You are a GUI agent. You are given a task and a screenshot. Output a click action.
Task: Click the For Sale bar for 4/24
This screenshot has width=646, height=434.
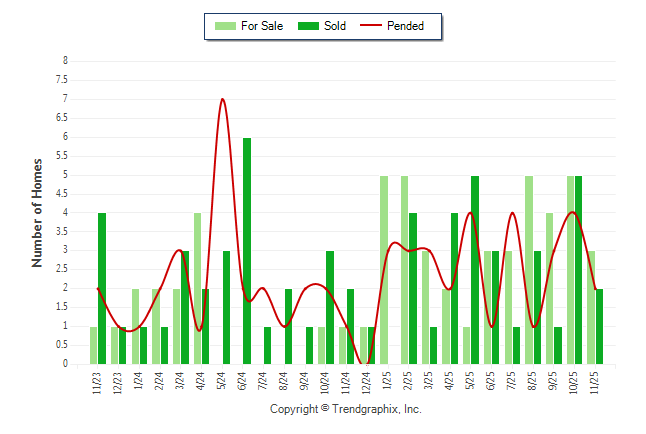(198, 288)
